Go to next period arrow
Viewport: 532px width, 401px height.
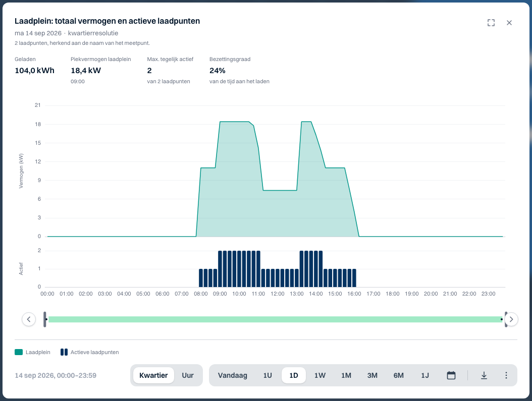511,319
